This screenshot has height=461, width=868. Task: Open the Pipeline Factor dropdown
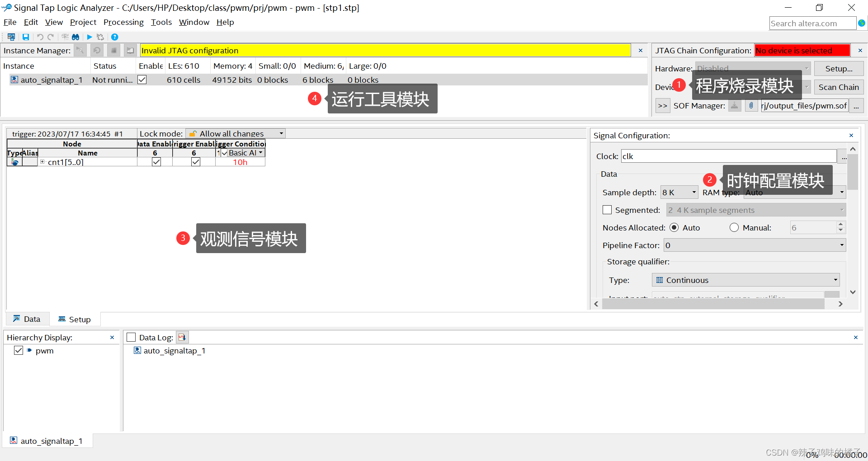755,245
